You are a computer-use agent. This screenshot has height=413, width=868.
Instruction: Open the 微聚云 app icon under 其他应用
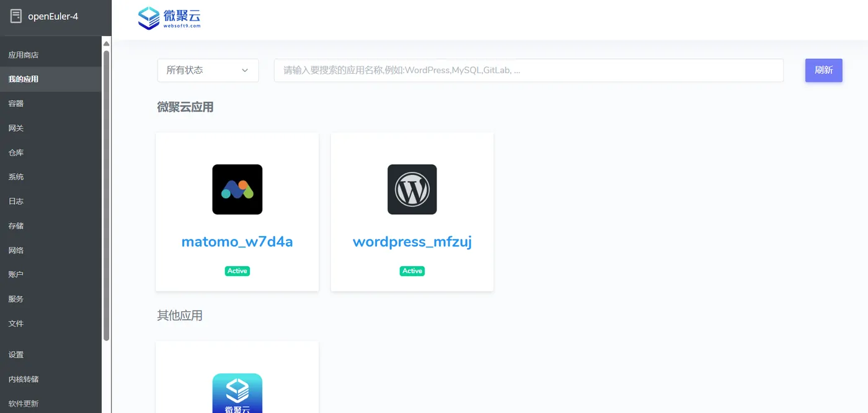(x=237, y=393)
